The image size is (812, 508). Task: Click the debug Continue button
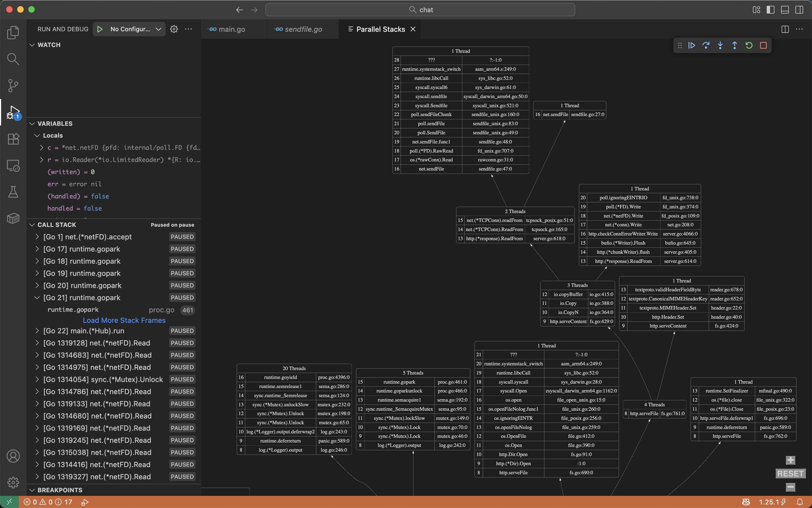(x=692, y=45)
